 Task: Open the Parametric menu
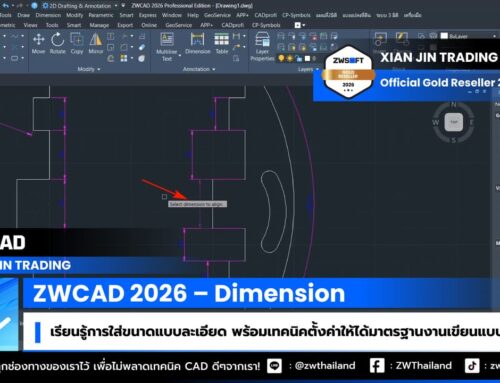(101, 15)
